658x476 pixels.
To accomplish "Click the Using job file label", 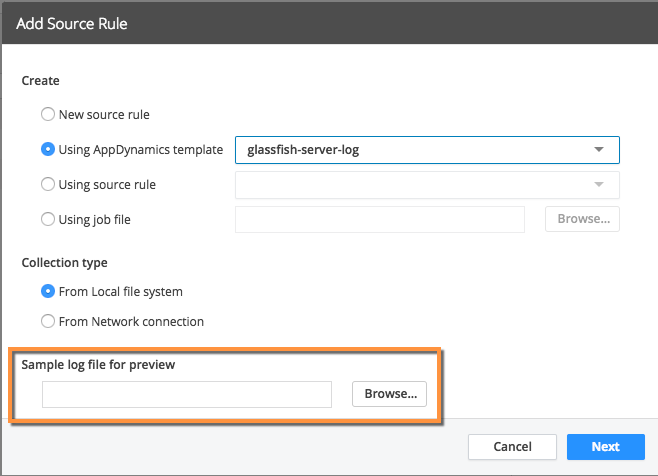I will pyautogui.click(x=94, y=220).
